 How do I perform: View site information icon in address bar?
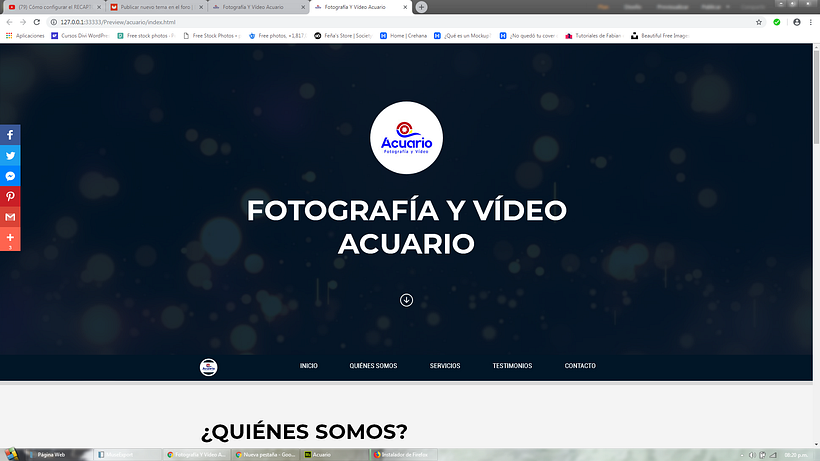(53, 22)
